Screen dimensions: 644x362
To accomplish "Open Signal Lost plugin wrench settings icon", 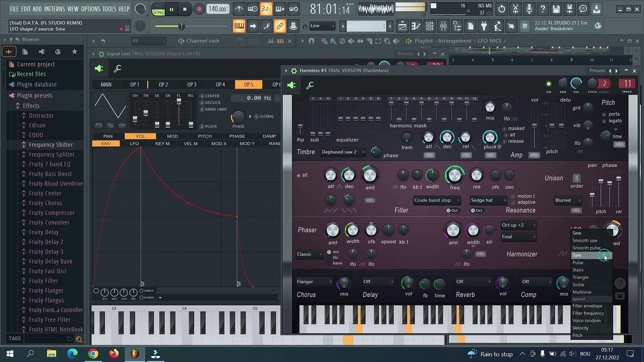I will click(x=117, y=69).
